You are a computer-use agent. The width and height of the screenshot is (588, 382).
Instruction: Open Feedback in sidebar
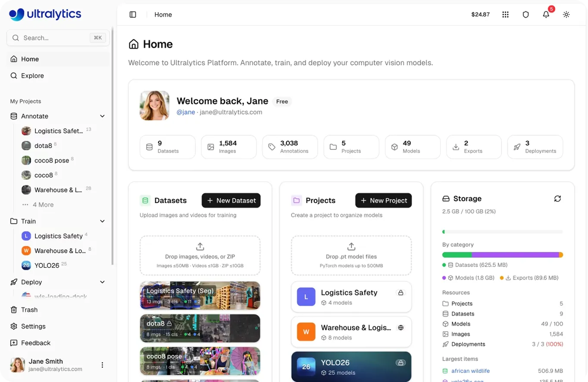58,343
